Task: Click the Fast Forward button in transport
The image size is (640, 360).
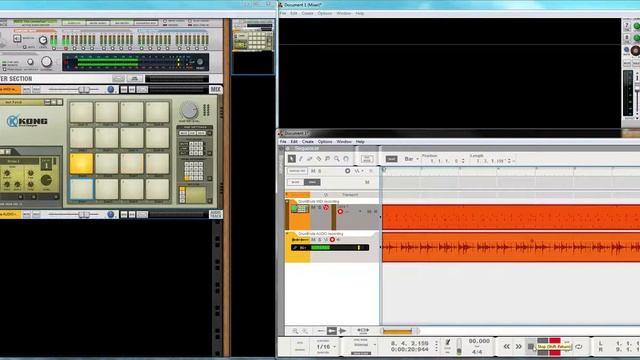Action: [x=518, y=347]
